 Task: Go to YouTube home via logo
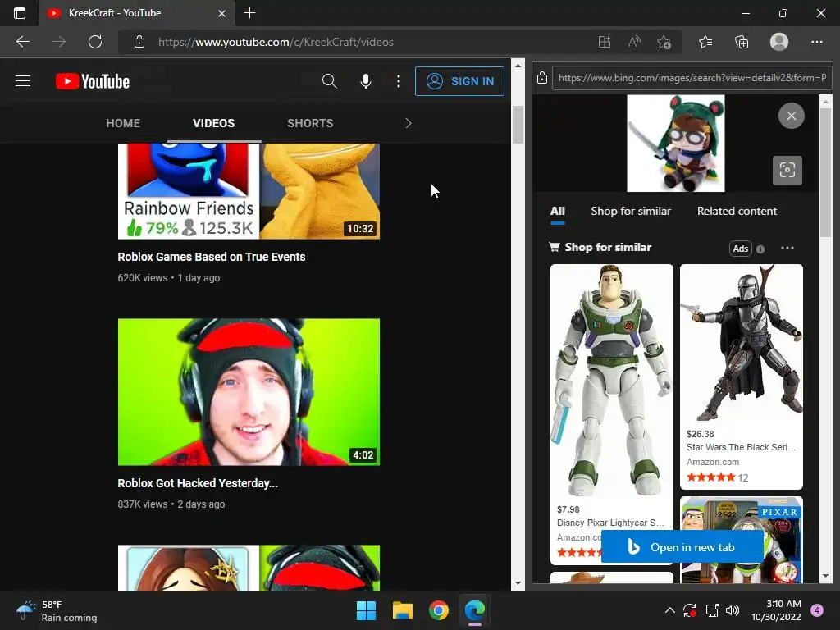coord(93,81)
